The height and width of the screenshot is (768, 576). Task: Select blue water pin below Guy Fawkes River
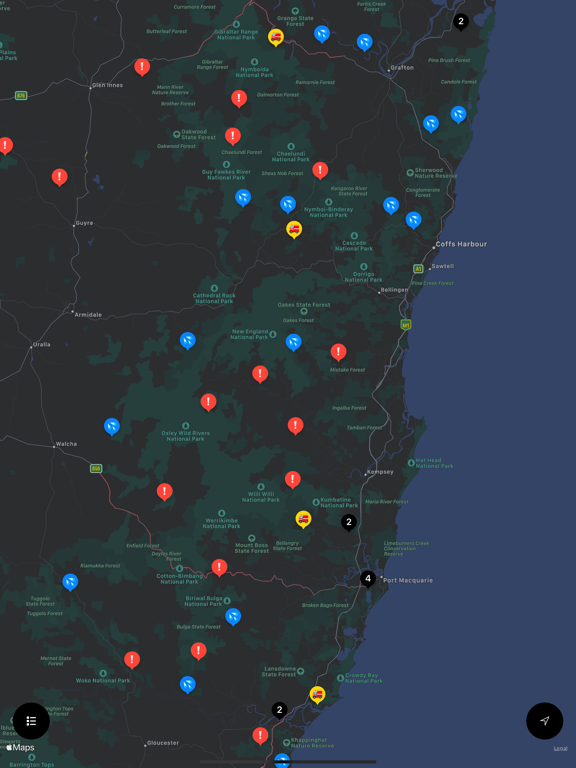click(243, 198)
